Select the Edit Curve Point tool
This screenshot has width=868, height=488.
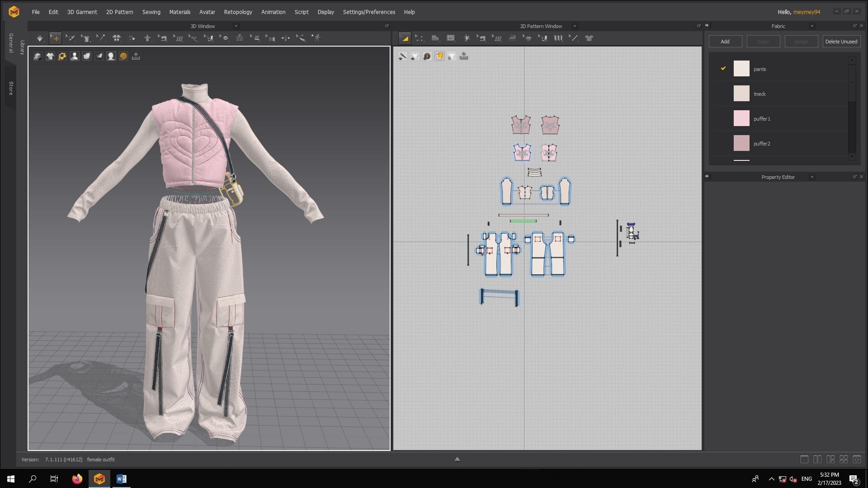click(420, 38)
